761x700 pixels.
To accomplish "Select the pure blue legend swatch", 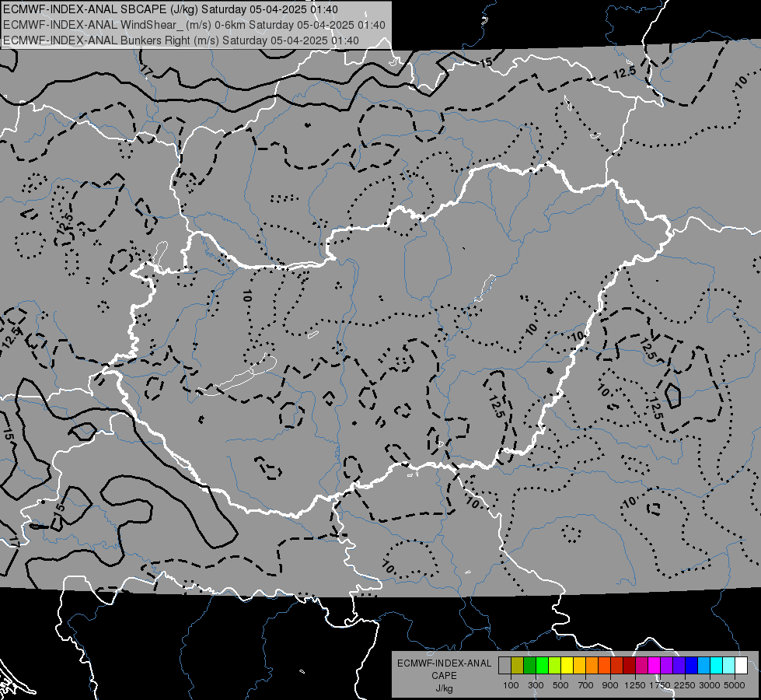I will pos(692,666).
